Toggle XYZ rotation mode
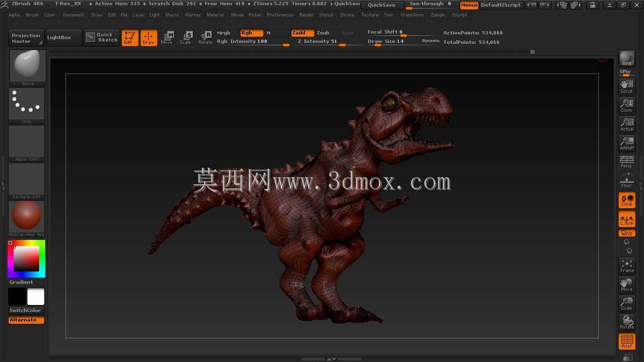 pyautogui.click(x=627, y=233)
